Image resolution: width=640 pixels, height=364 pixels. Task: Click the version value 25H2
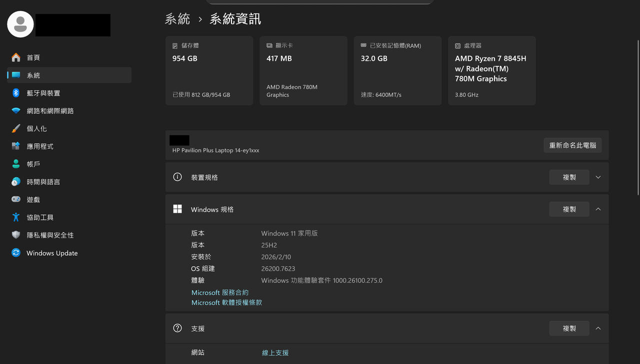(269, 245)
